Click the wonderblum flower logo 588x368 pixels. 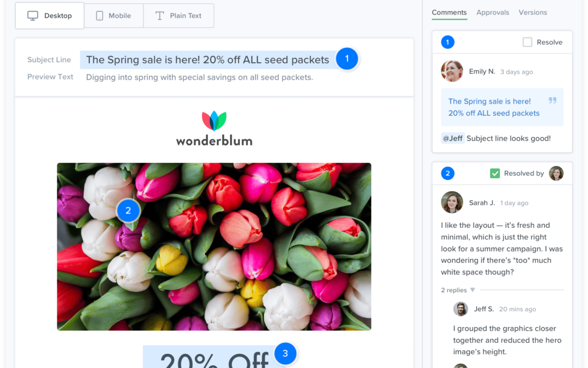tap(214, 120)
